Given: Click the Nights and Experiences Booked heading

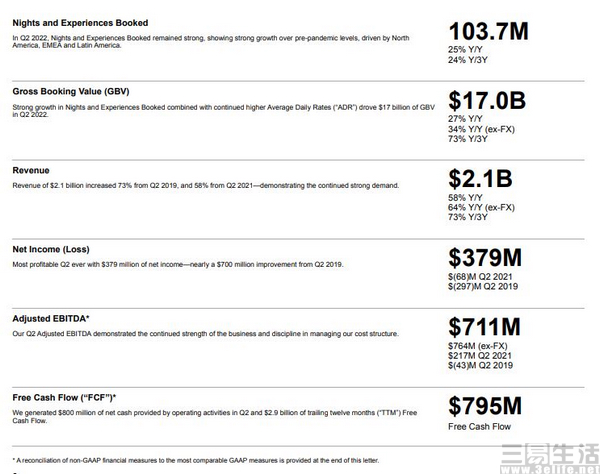Looking at the screenshot, I should (x=80, y=23).
